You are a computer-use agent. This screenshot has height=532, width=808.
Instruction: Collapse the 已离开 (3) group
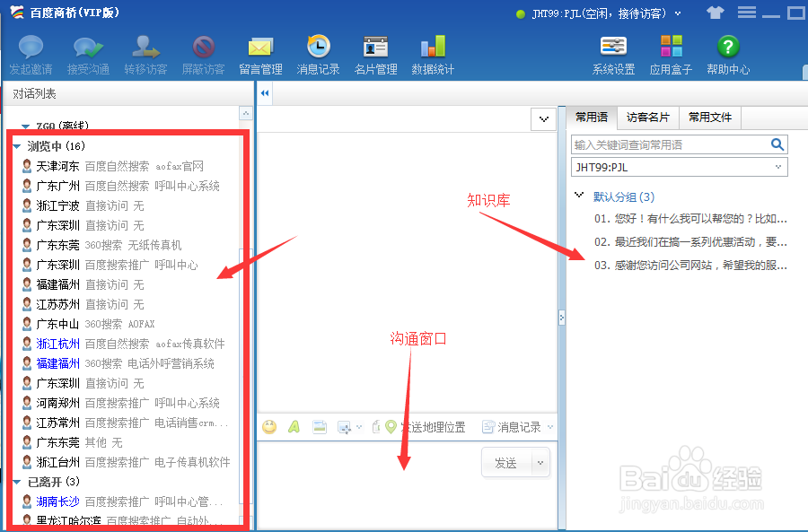[16, 483]
